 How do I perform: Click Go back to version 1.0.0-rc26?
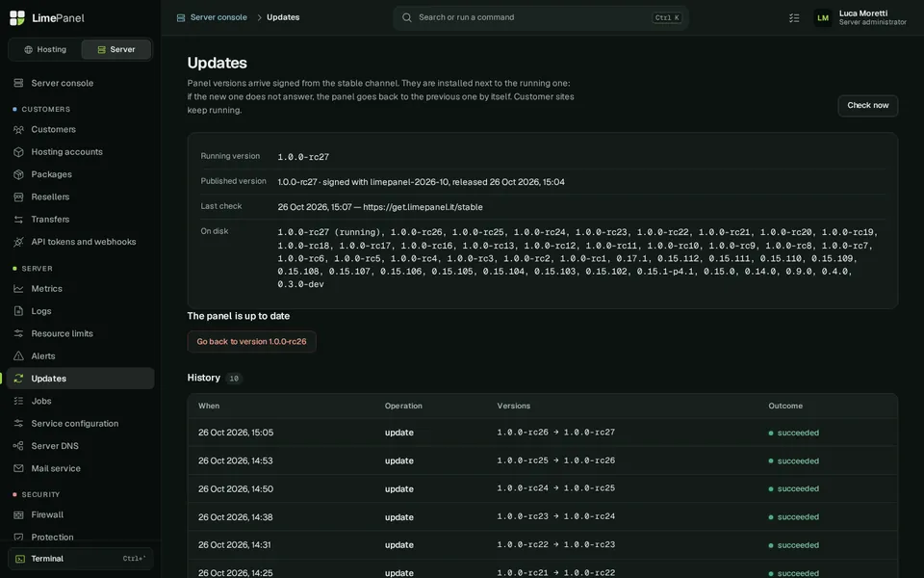[251, 341]
